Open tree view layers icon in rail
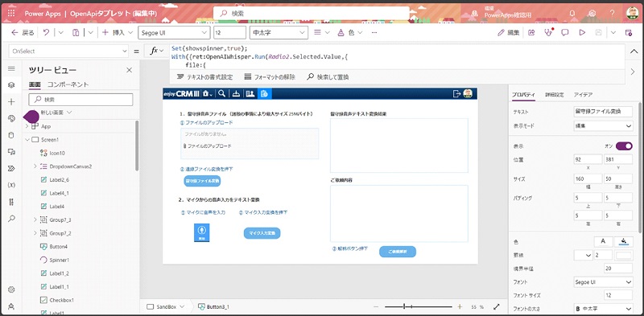This screenshot has height=316, width=644. (11, 85)
